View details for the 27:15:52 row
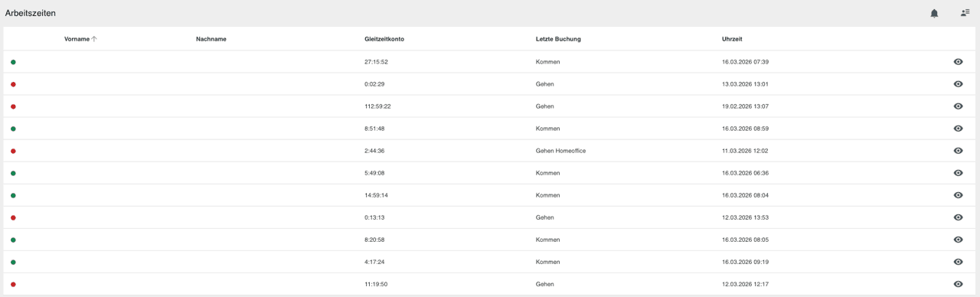The height and width of the screenshot is (297, 980). (958, 61)
